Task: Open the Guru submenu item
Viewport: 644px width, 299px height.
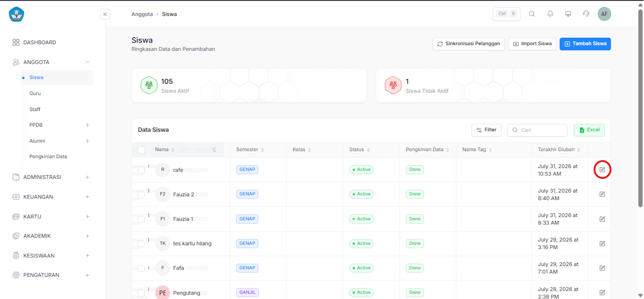Action: pyautogui.click(x=35, y=93)
